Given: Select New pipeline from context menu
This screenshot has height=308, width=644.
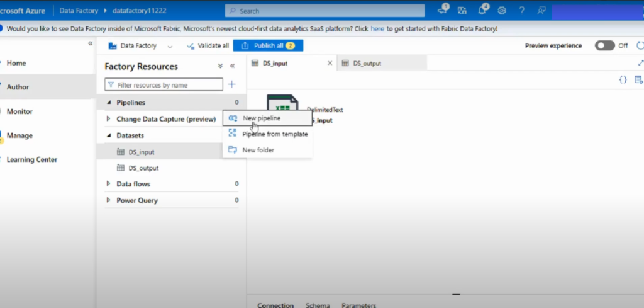Looking at the screenshot, I should (x=267, y=118).
